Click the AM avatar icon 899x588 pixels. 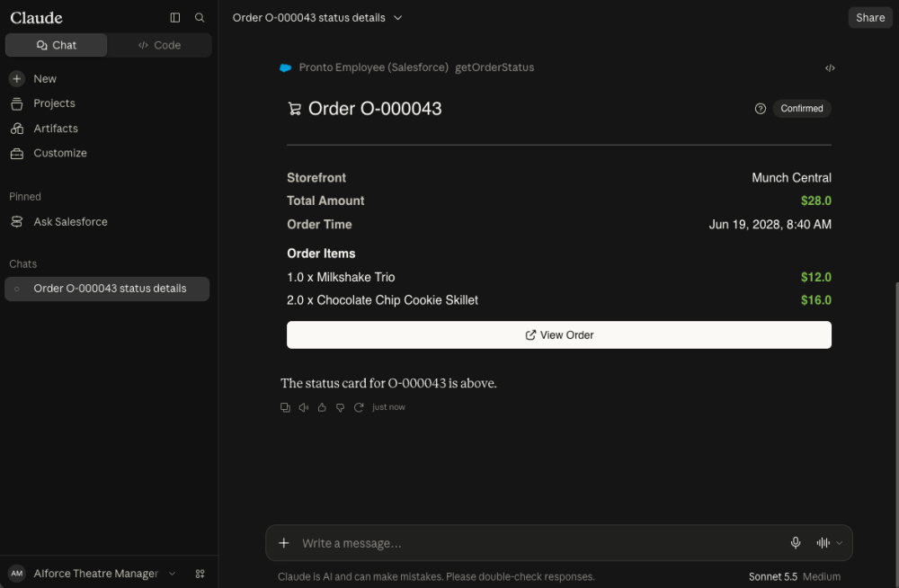[x=16, y=573]
